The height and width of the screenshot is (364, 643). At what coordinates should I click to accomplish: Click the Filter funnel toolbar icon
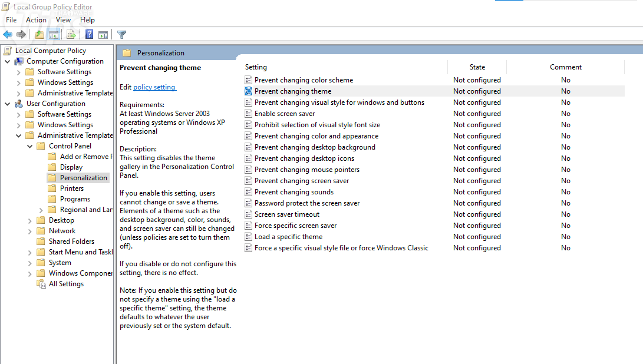click(122, 35)
